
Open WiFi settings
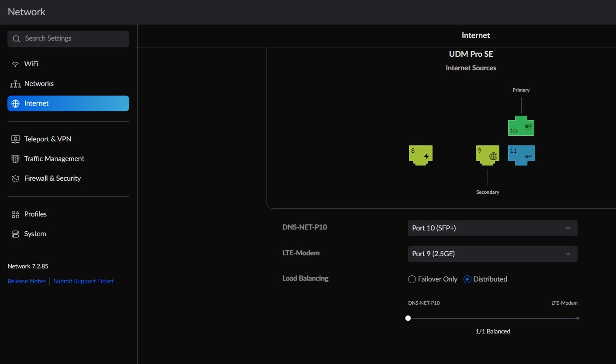[68, 64]
